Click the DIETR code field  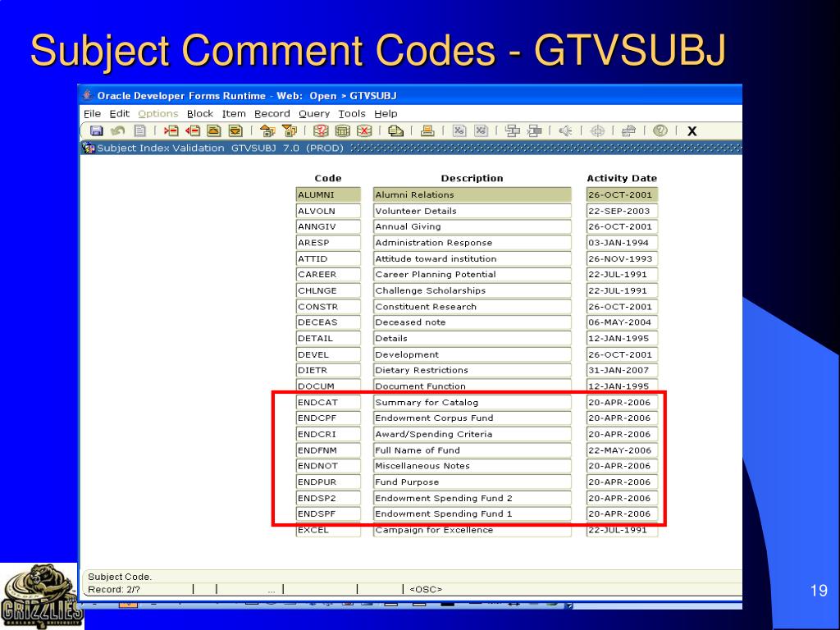328,370
